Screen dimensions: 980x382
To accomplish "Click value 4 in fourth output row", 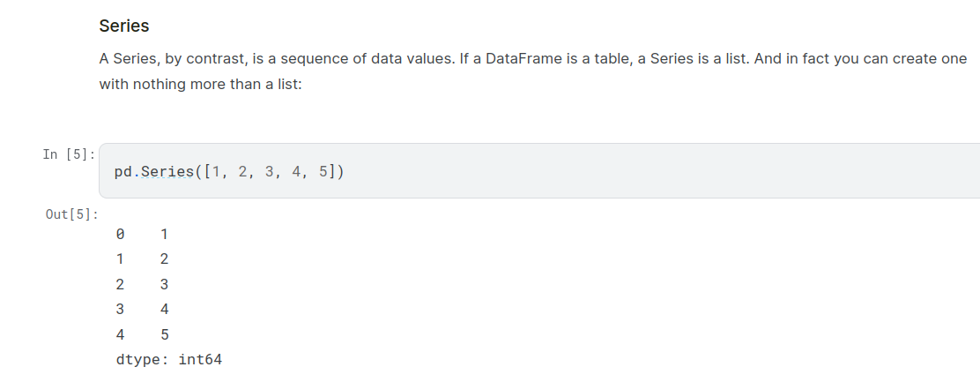I will pyautogui.click(x=164, y=309).
